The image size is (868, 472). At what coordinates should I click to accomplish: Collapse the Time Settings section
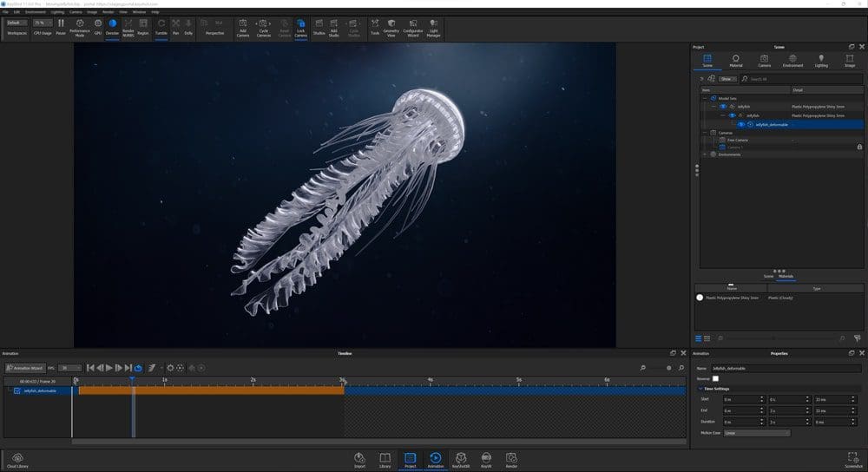click(x=700, y=389)
